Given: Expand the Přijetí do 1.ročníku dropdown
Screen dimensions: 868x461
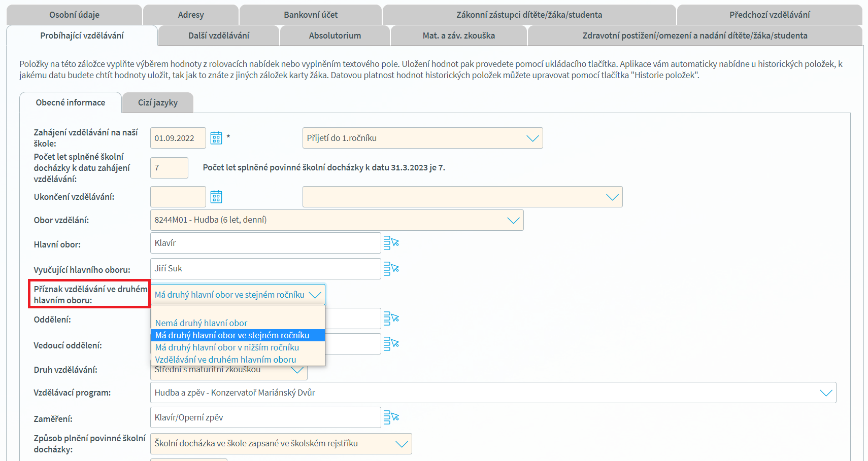Looking at the screenshot, I should pyautogui.click(x=423, y=138).
